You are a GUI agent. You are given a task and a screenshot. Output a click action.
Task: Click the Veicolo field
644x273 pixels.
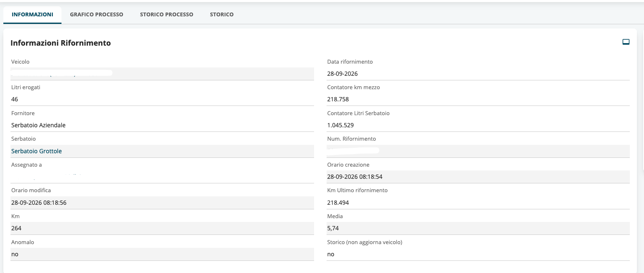point(162,74)
